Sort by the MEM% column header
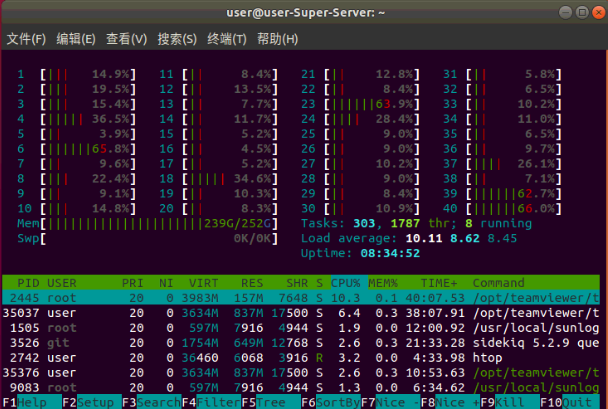This screenshot has height=409, width=608. pyautogui.click(x=383, y=283)
